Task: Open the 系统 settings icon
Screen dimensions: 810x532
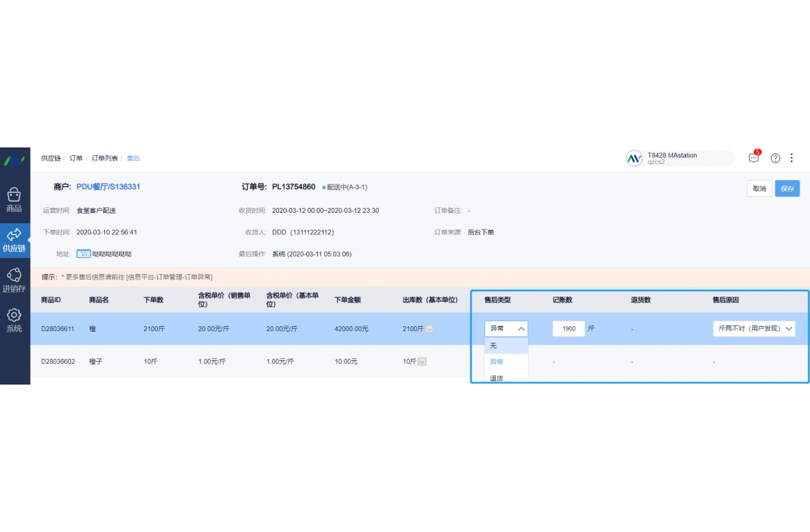Action: click(x=14, y=318)
